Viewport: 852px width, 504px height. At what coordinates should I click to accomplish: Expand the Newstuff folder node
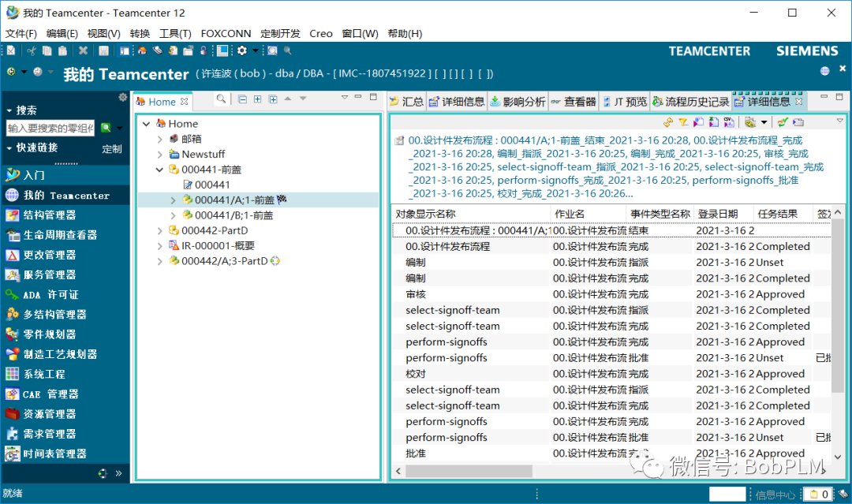(159, 155)
